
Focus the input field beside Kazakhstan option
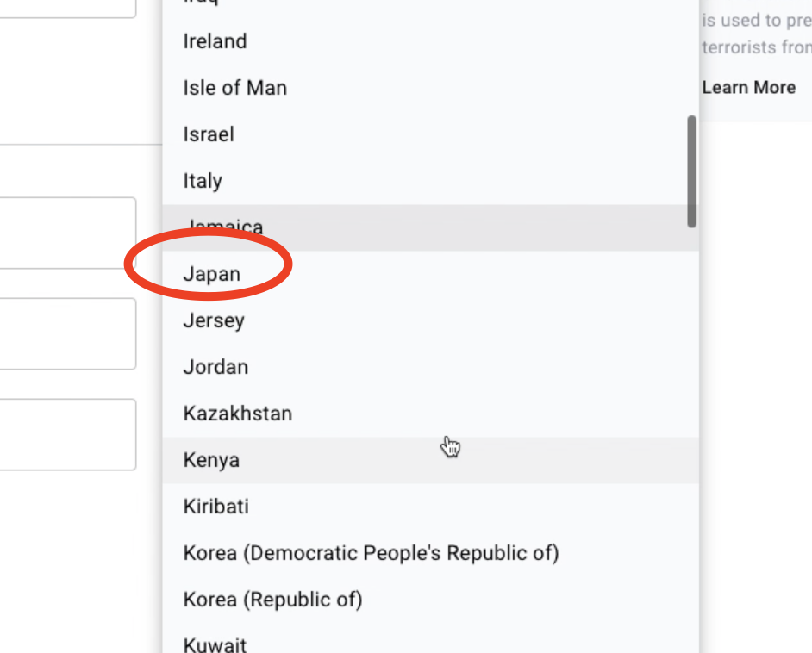[67, 434]
